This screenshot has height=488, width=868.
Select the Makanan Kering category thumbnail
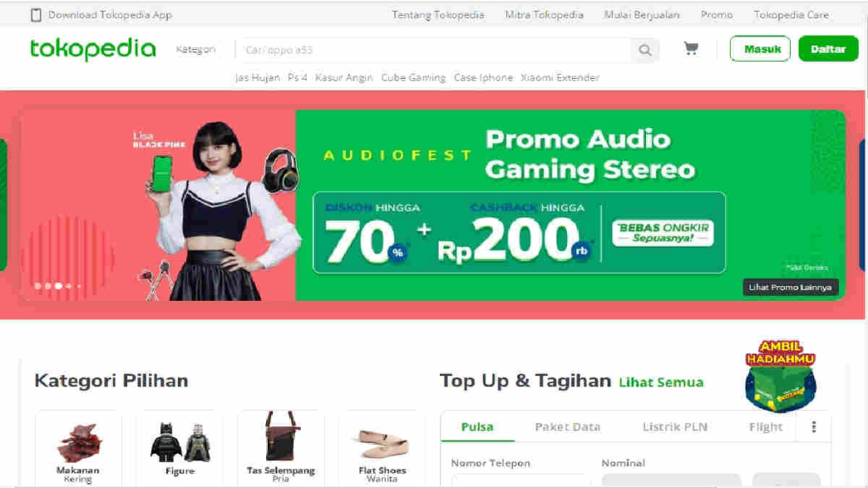(78, 448)
